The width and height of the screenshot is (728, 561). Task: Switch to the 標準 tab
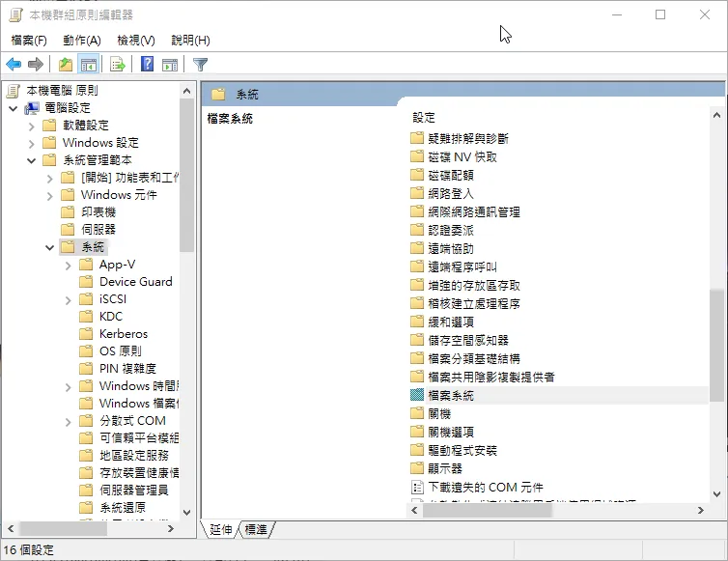(256, 529)
